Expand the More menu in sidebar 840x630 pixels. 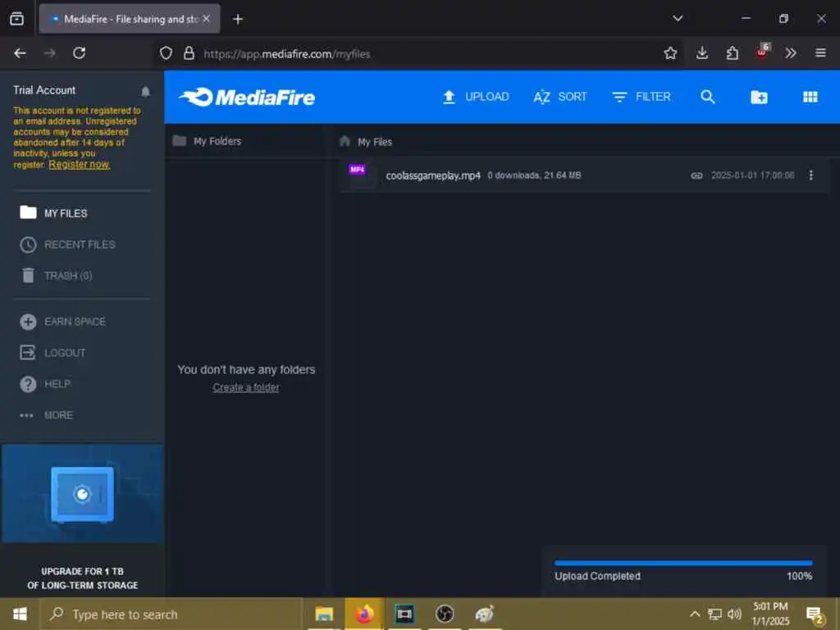tap(46, 415)
